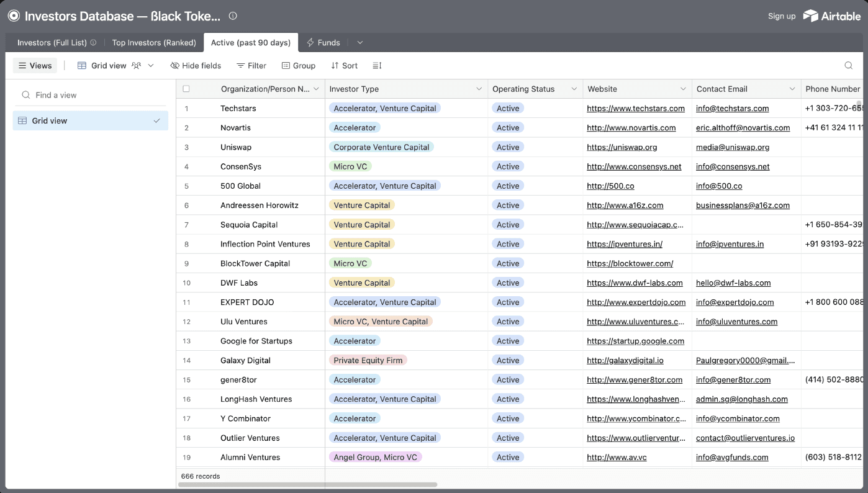Screen dimensions: 868x493
Task: Open contact@outlierventures.io email link
Action: click(745, 438)
